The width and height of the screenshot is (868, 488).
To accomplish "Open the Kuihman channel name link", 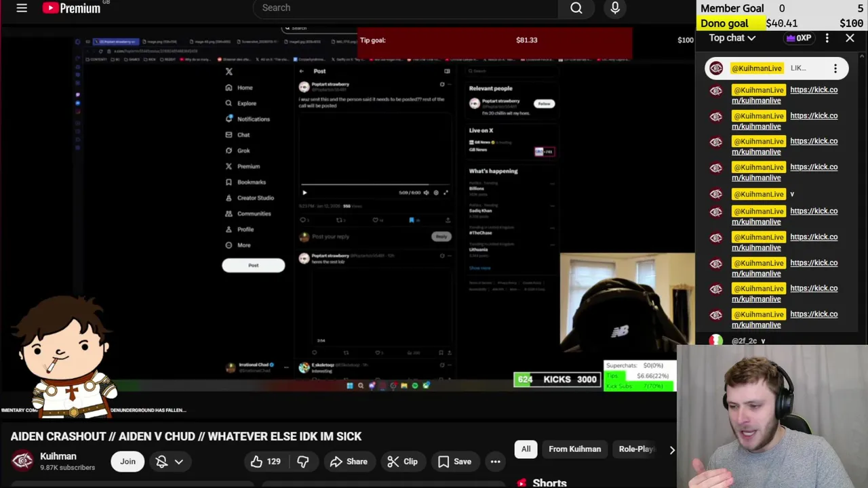I will pyautogui.click(x=58, y=456).
